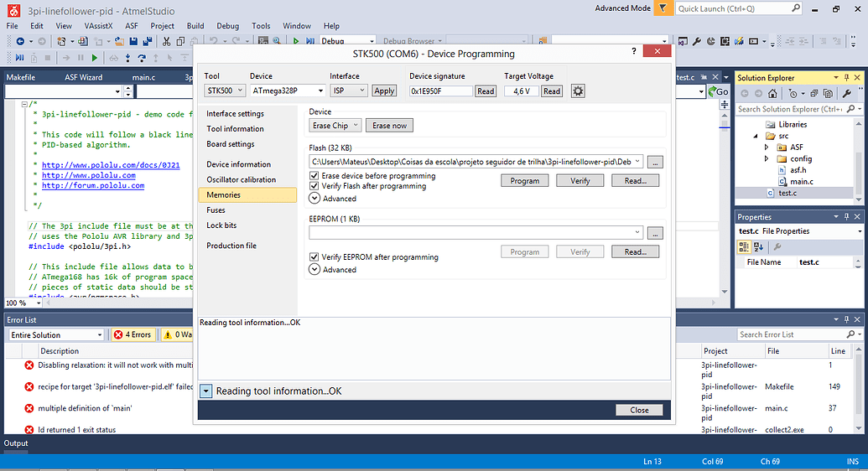
Task: Open the Debug menu in the menu bar
Action: pos(227,26)
